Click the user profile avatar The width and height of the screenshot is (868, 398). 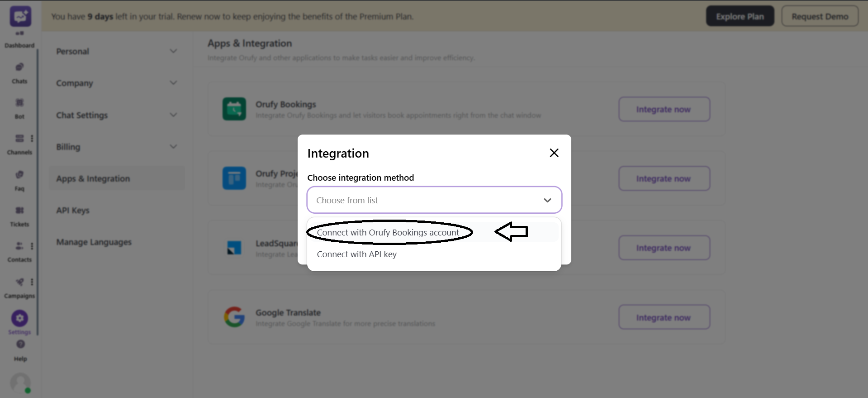(x=20, y=383)
